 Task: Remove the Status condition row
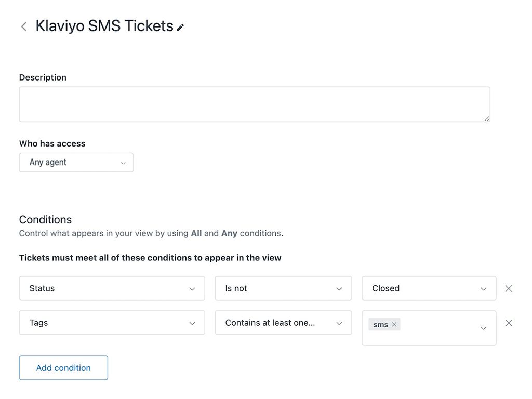(509, 288)
